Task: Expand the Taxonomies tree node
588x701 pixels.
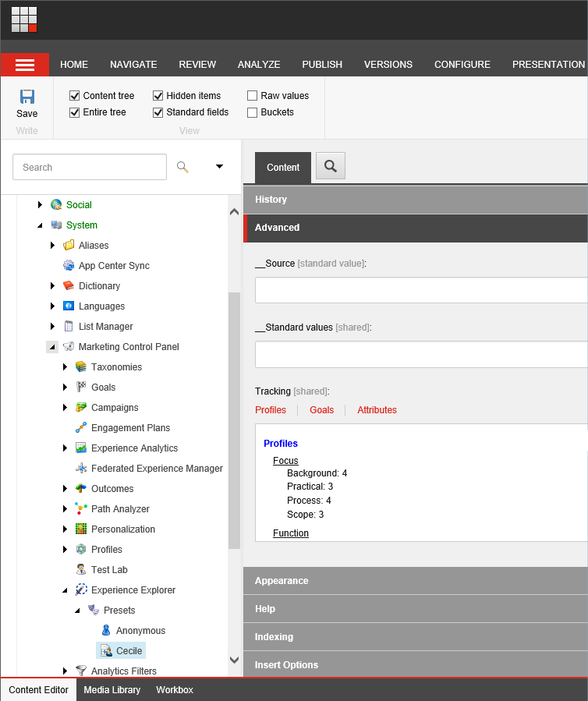Action: click(66, 366)
